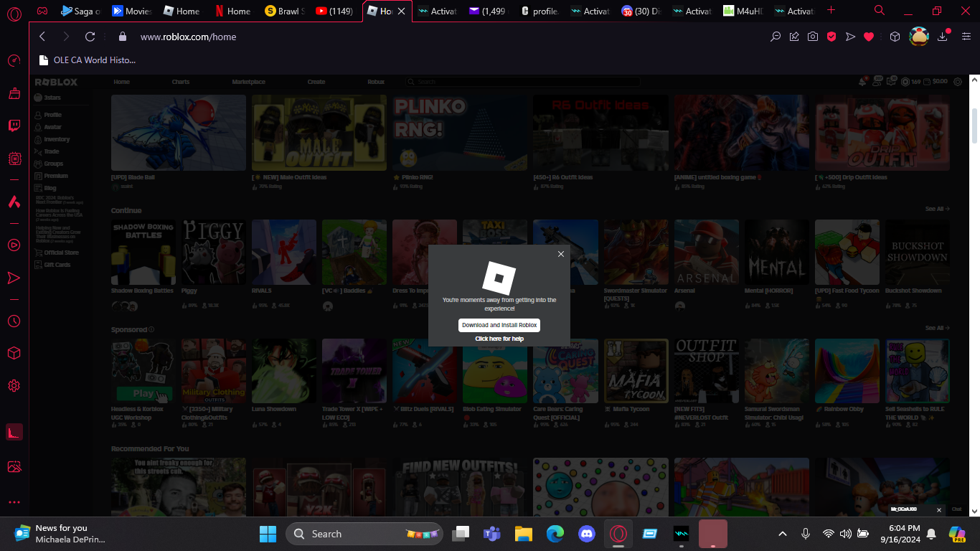The width and height of the screenshot is (980, 551).
Task: Open OLE CA World History bookmark
Action: point(88,60)
